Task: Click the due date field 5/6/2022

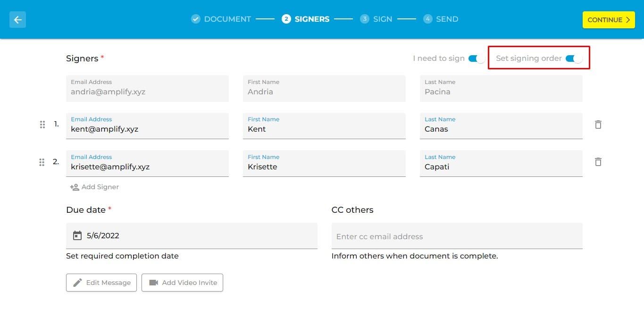Action: tap(192, 235)
